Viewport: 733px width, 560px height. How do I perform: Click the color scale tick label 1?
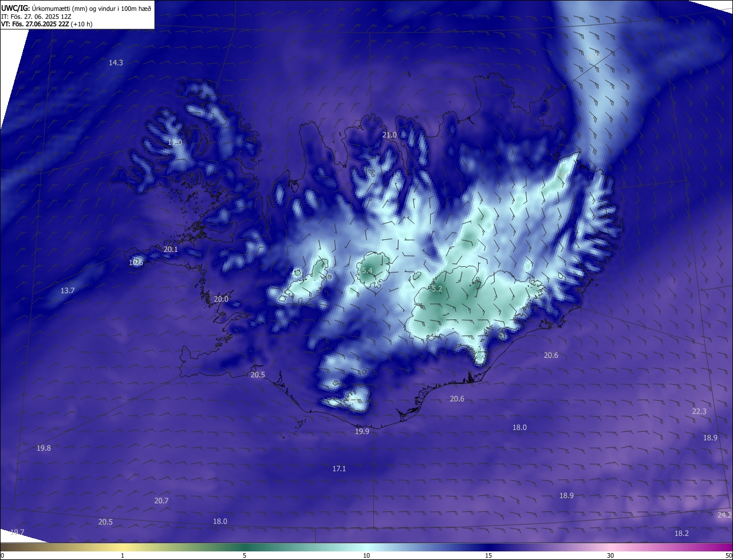point(123,555)
